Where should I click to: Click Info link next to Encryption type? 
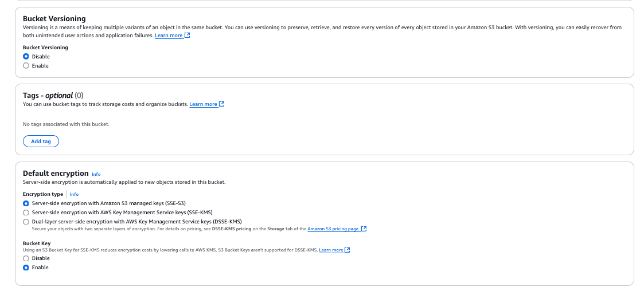pos(74,195)
